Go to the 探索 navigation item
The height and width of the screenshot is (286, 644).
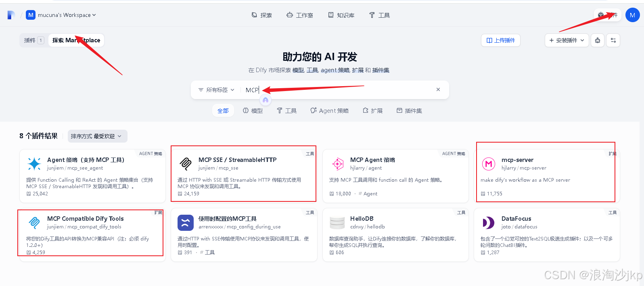click(261, 15)
